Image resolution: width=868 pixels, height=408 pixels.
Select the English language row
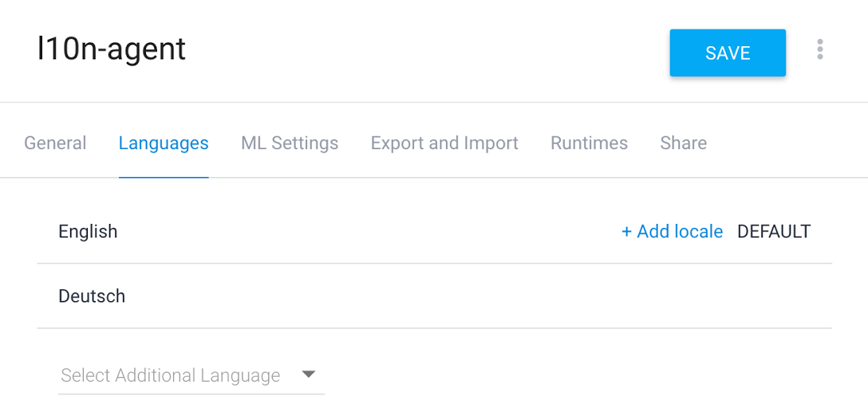coord(319,232)
